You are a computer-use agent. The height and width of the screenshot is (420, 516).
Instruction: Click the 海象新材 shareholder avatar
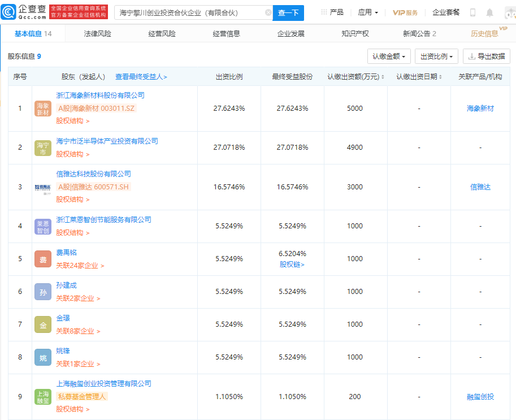coord(43,109)
